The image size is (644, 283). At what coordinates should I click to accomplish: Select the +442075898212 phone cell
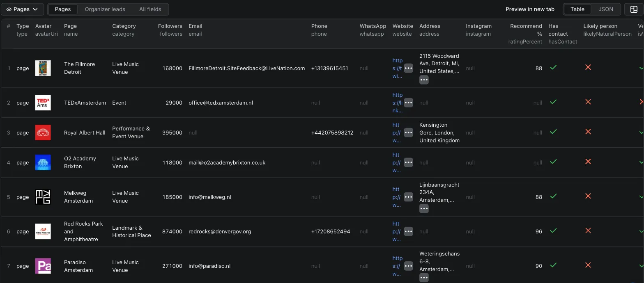coord(332,132)
